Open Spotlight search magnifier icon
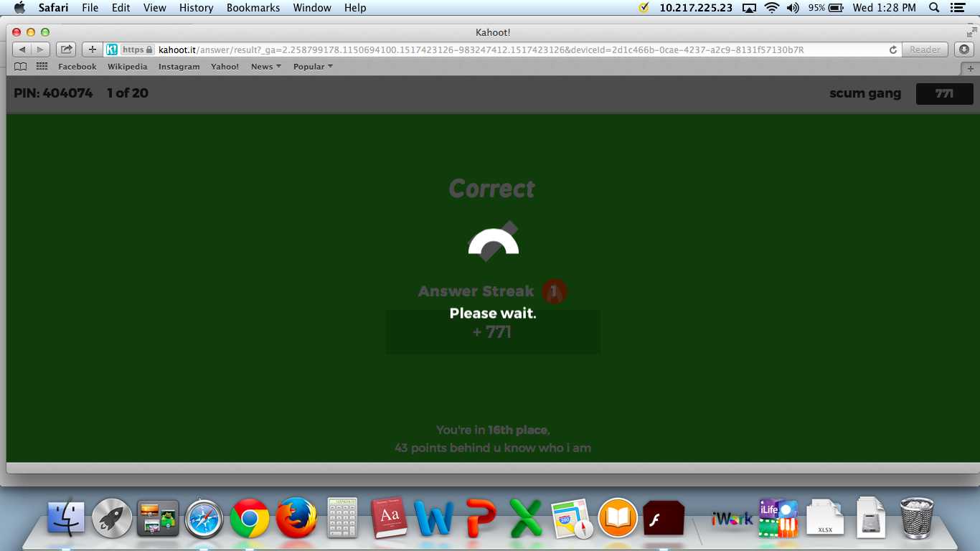Image resolution: width=980 pixels, height=551 pixels. click(x=934, y=8)
